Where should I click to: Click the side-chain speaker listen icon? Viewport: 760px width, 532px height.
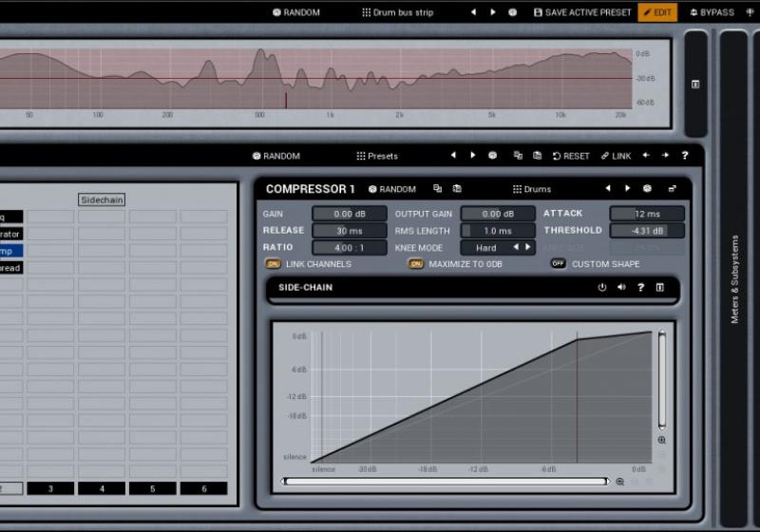pos(621,287)
